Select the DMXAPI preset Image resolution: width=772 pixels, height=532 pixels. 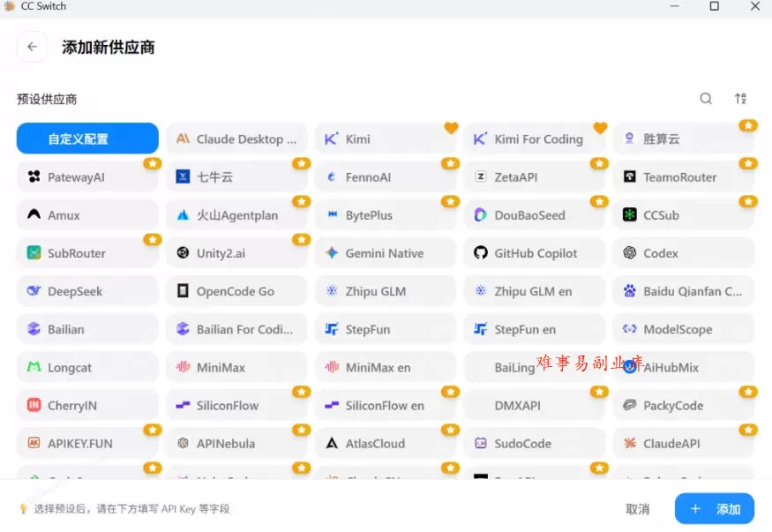pyautogui.click(x=535, y=405)
